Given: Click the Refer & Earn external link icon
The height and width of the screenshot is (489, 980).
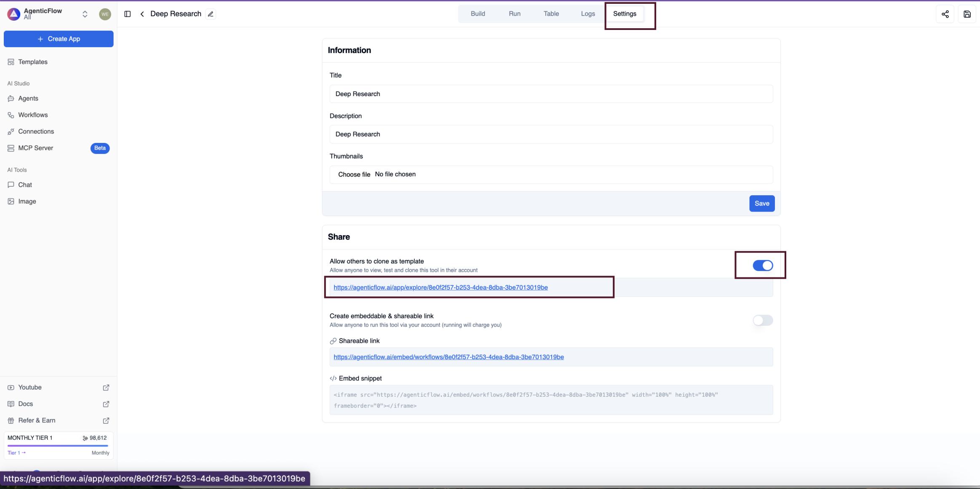Looking at the screenshot, I should (106, 421).
